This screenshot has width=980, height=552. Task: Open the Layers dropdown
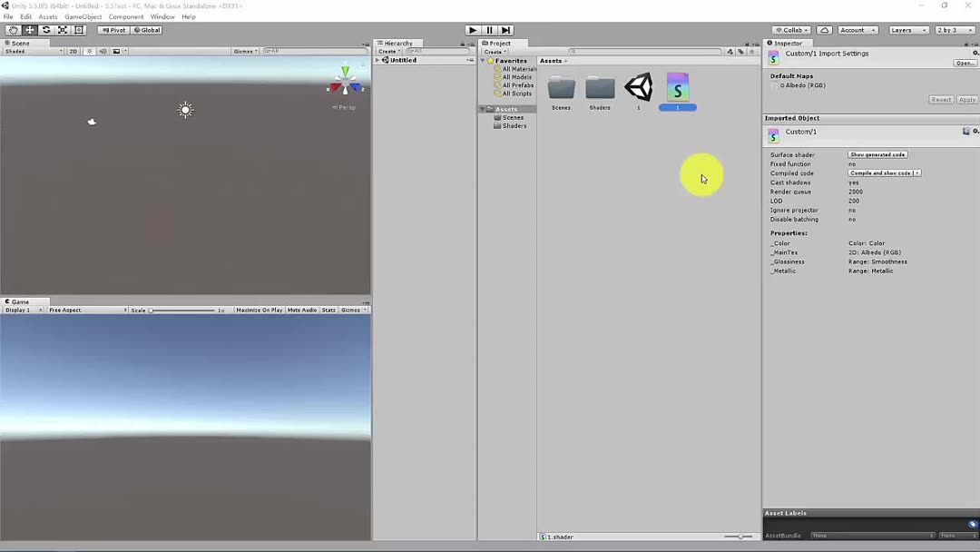click(907, 30)
